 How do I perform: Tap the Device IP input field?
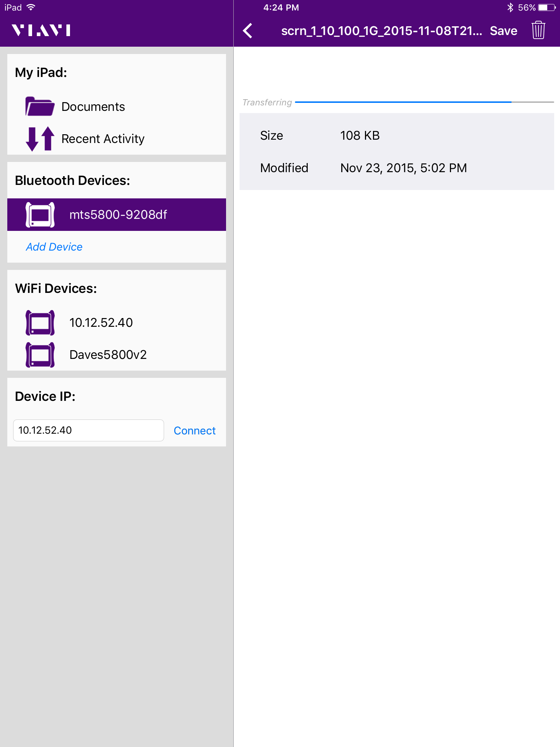pyautogui.click(x=89, y=430)
